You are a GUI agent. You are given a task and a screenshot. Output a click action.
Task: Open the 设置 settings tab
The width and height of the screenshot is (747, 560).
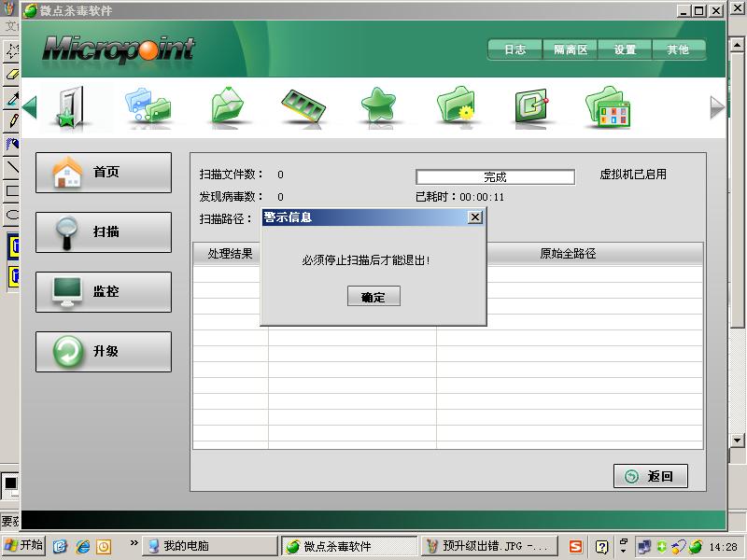[x=625, y=49]
